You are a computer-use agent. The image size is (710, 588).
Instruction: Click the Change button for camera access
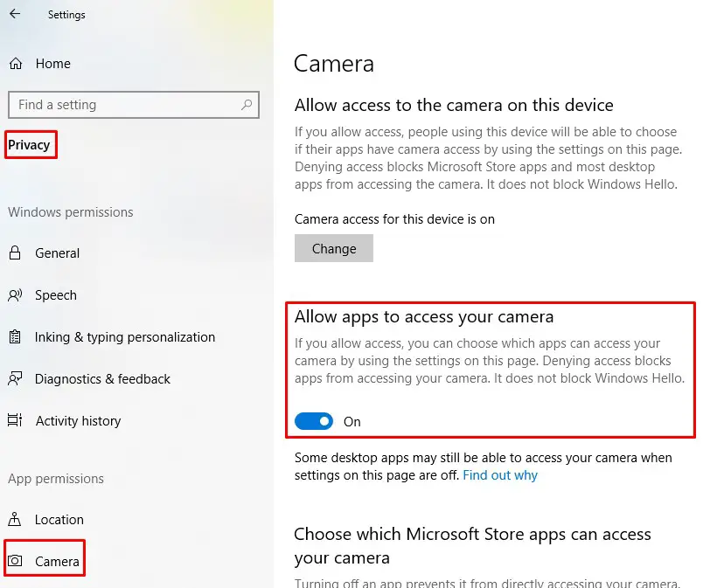click(334, 248)
